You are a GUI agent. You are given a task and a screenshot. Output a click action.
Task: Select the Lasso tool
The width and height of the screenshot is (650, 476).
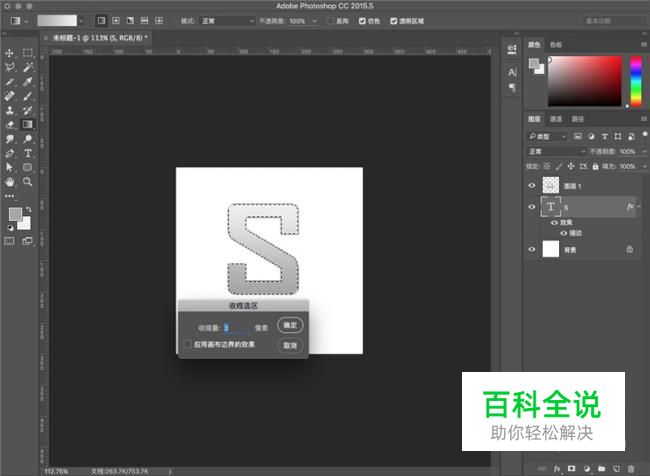tap(9, 67)
